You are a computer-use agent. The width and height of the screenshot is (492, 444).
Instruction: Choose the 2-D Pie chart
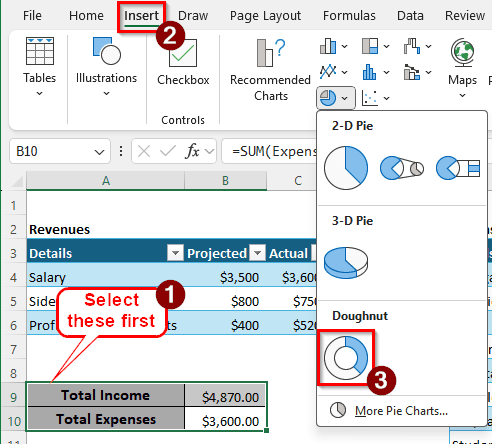(346, 168)
